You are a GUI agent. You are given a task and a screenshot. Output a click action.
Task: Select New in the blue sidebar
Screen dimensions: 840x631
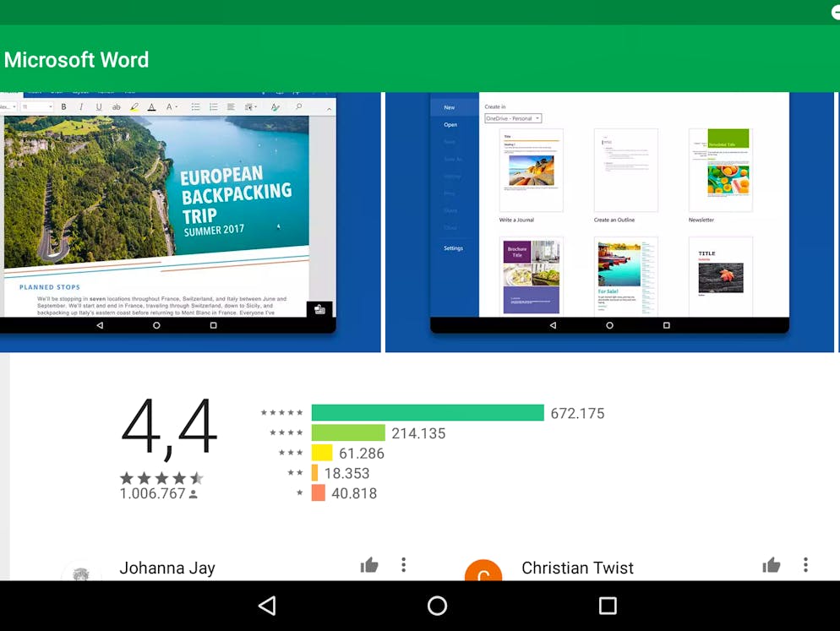click(x=449, y=107)
